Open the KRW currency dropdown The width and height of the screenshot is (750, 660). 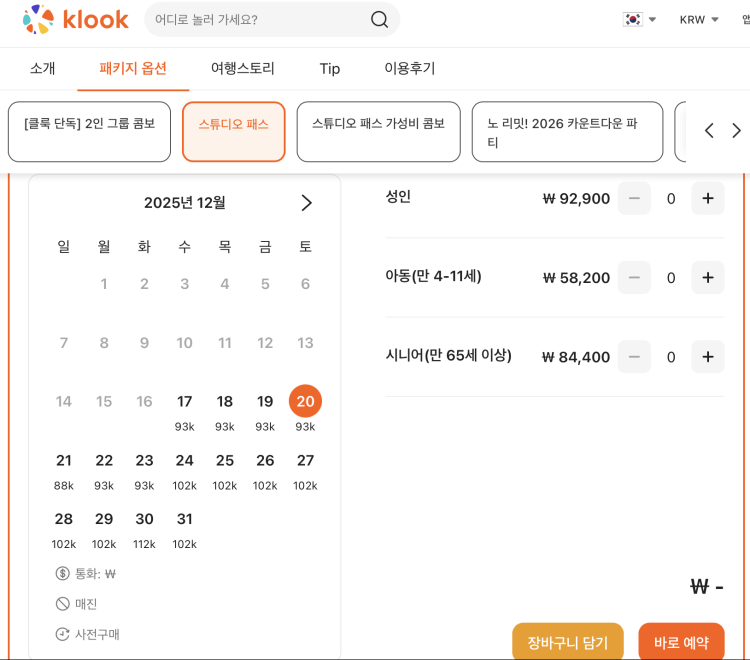(699, 19)
